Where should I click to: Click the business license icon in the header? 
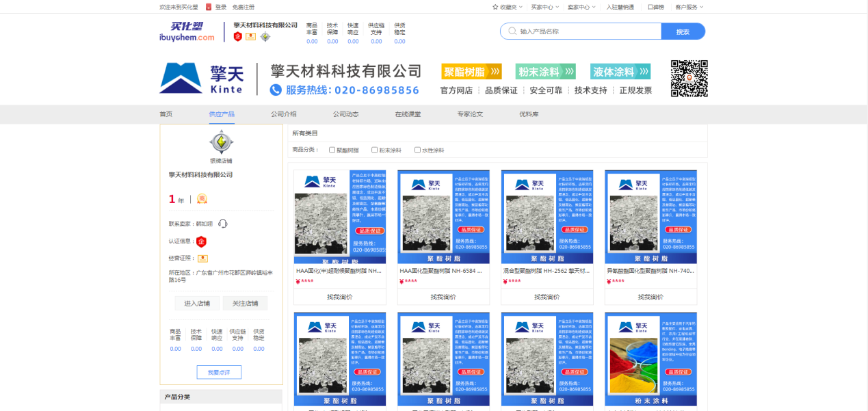point(251,36)
